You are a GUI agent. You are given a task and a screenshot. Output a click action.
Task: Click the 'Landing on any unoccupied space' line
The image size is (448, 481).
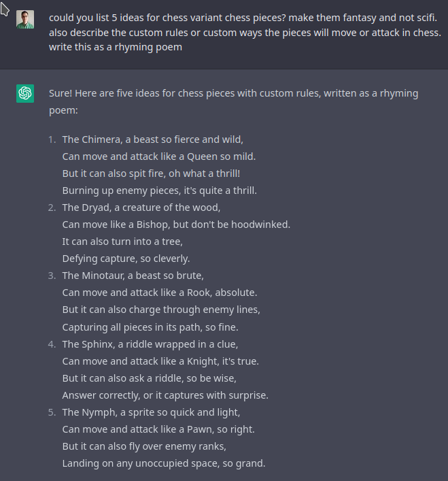click(164, 463)
